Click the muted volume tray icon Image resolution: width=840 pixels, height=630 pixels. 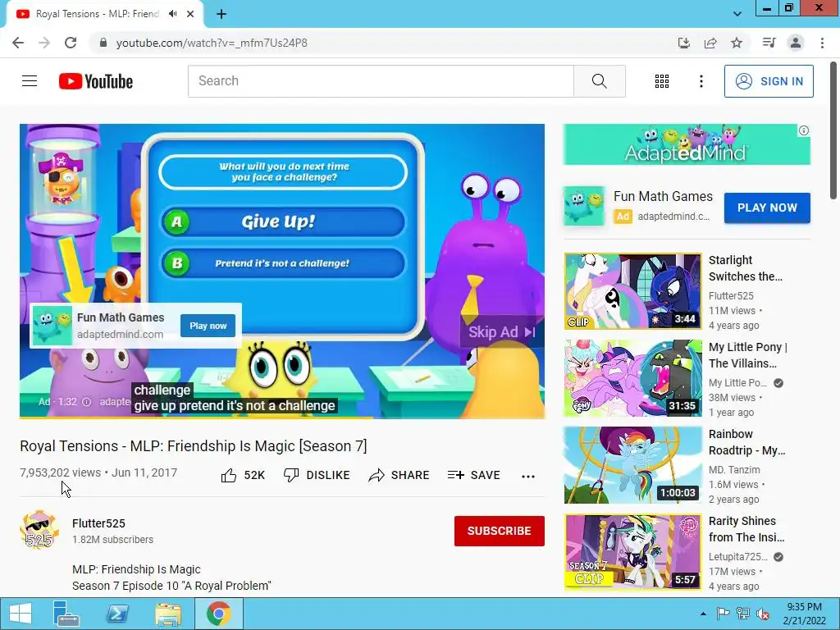coord(762,614)
